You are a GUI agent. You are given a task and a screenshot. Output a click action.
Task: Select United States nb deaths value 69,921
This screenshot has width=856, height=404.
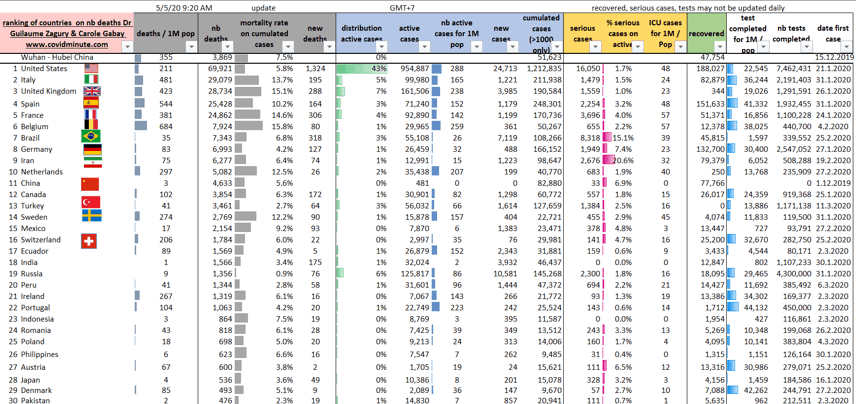tap(219, 69)
